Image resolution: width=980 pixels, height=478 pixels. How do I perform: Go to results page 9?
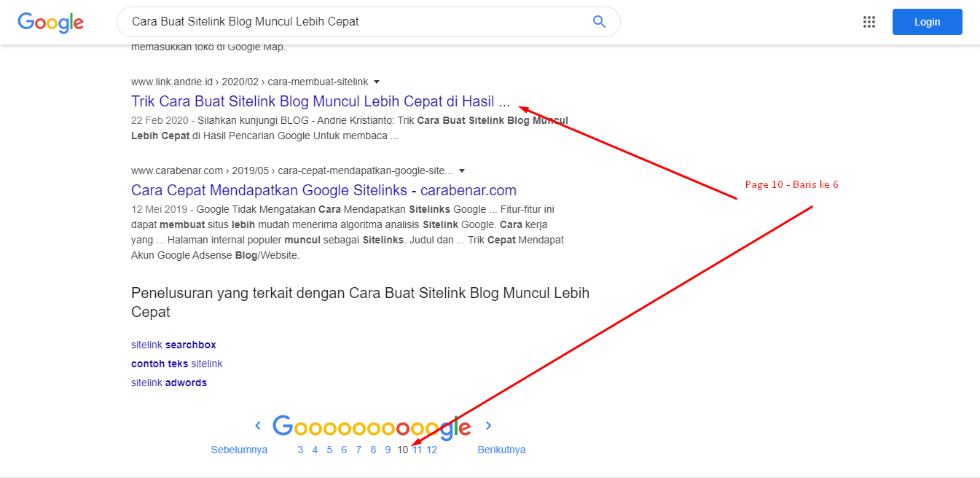(x=388, y=450)
